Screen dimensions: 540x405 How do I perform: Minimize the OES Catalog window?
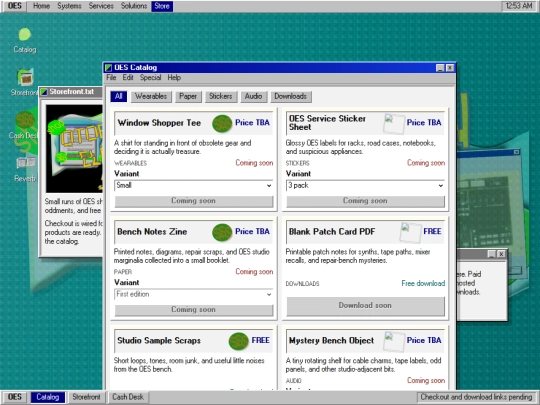(x=440, y=68)
